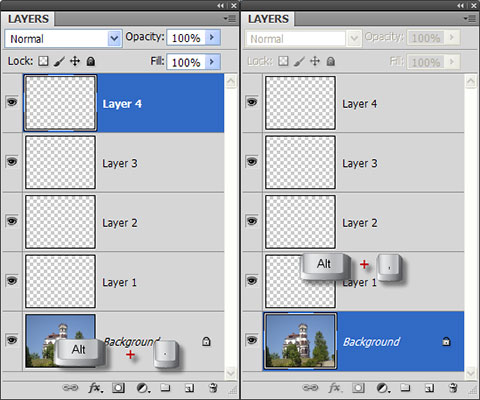480x400 pixels.
Task: Lock image pixels brush icon, right panel
Action: click(x=299, y=61)
